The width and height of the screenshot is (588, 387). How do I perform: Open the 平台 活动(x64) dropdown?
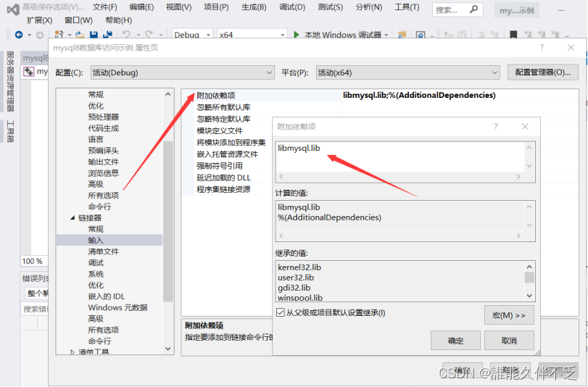click(408, 72)
